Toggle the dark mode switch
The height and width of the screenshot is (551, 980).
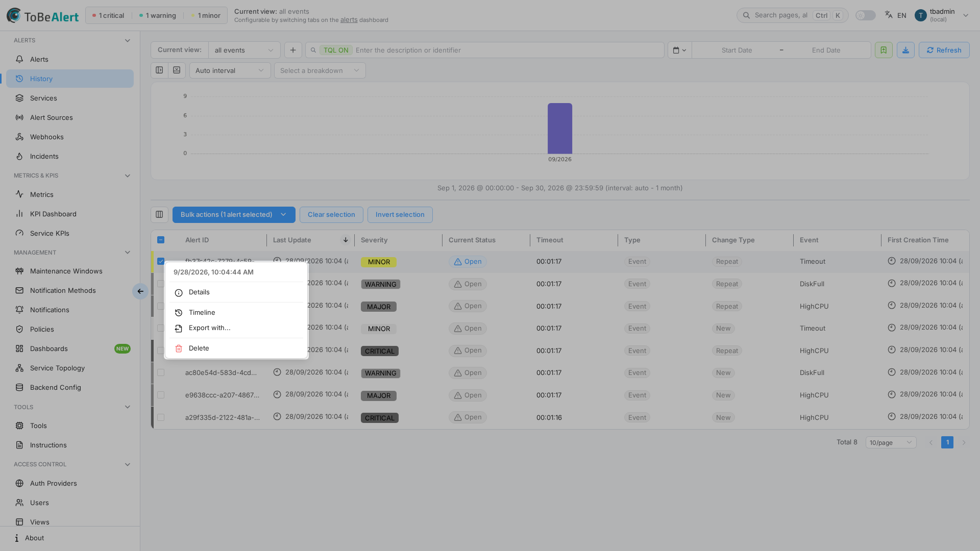click(866, 15)
